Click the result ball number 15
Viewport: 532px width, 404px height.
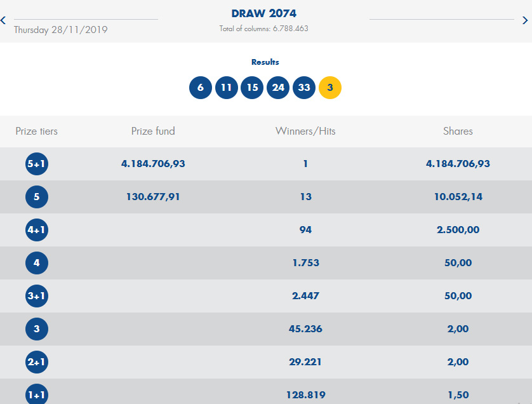coord(252,88)
